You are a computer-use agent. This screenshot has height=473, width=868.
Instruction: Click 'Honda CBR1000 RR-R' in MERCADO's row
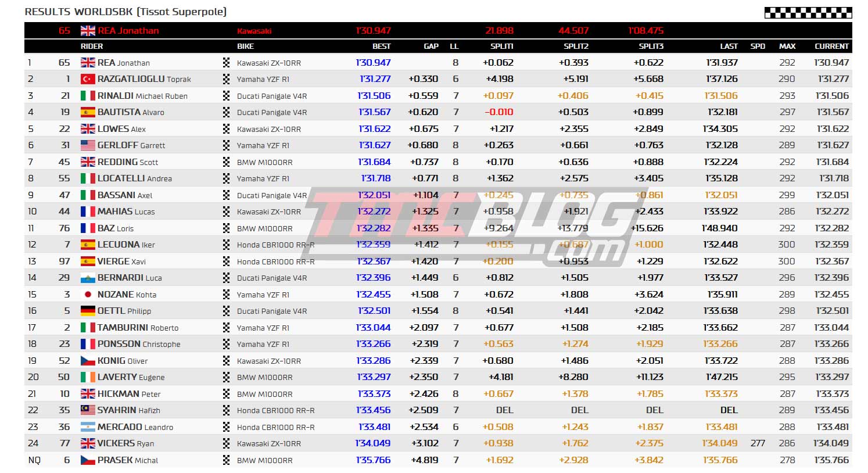click(276, 427)
